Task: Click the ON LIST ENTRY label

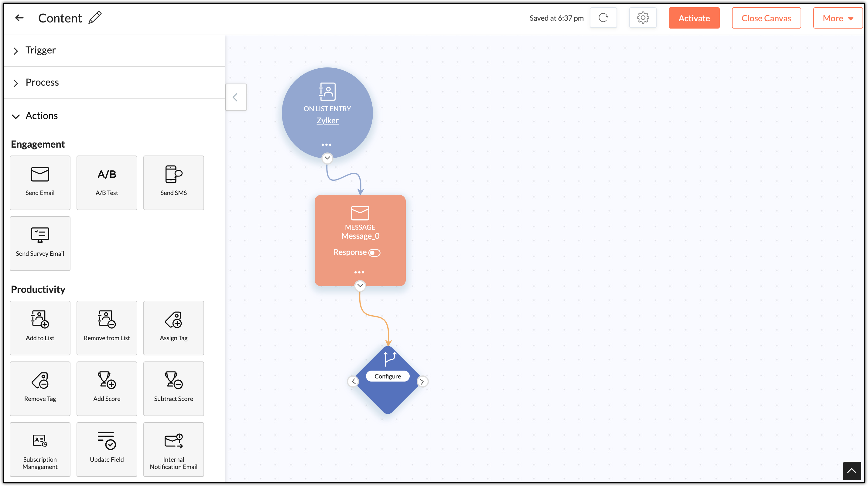Action: [327, 109]
